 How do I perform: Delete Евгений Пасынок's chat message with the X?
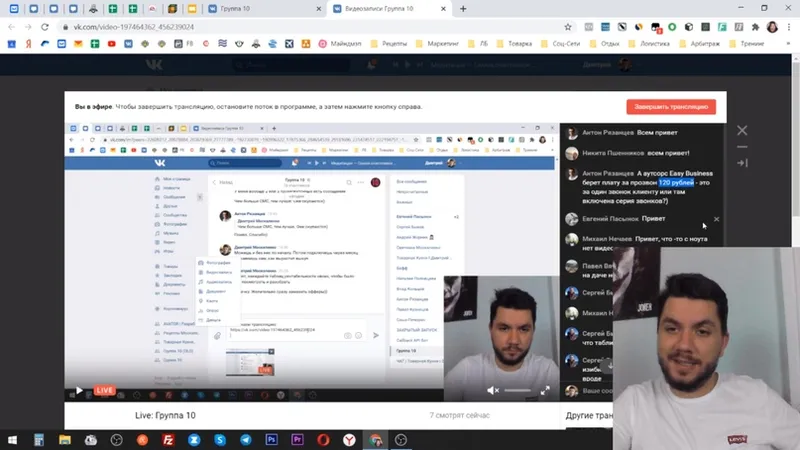[x=716, y=219]
